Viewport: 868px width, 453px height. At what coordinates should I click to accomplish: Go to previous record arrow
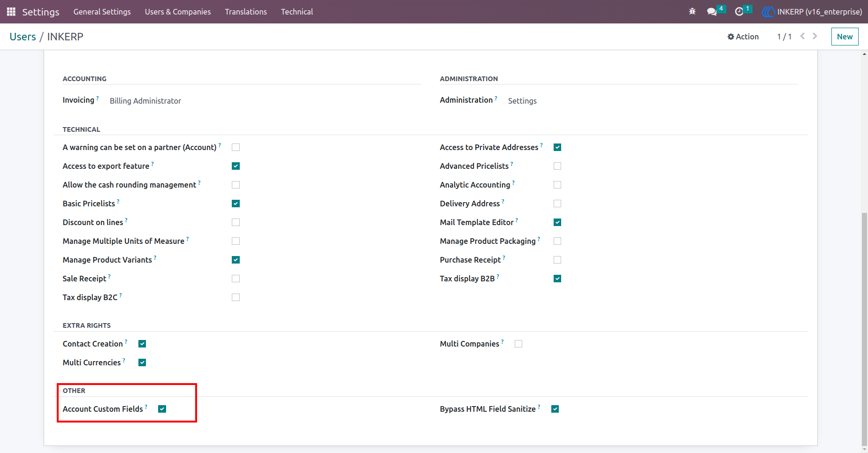click(x=802, y=36)
